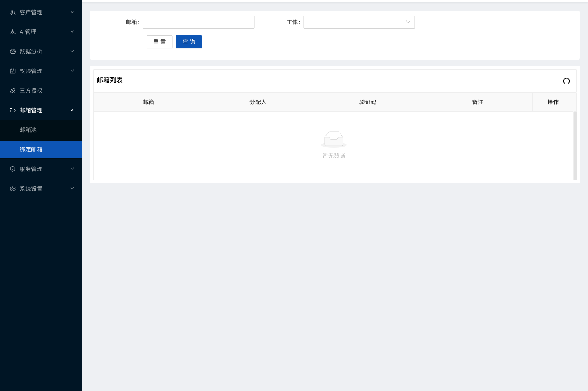Expand 客户管理 menu via its chevron
This screenshot has width=588, height=391.
pyautogui.click(x=72, y=12)
